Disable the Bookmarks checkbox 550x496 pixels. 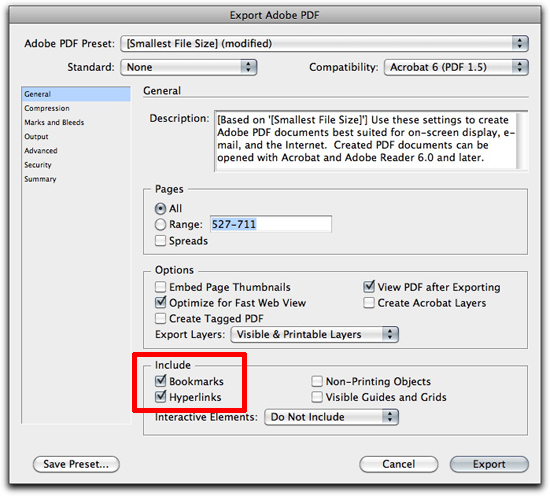(160, 381)
